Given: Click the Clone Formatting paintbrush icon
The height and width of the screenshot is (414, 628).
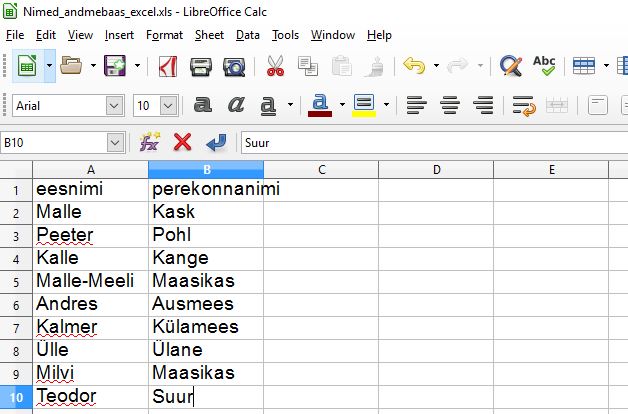Looking at the screenshot, I should [375, 66].
